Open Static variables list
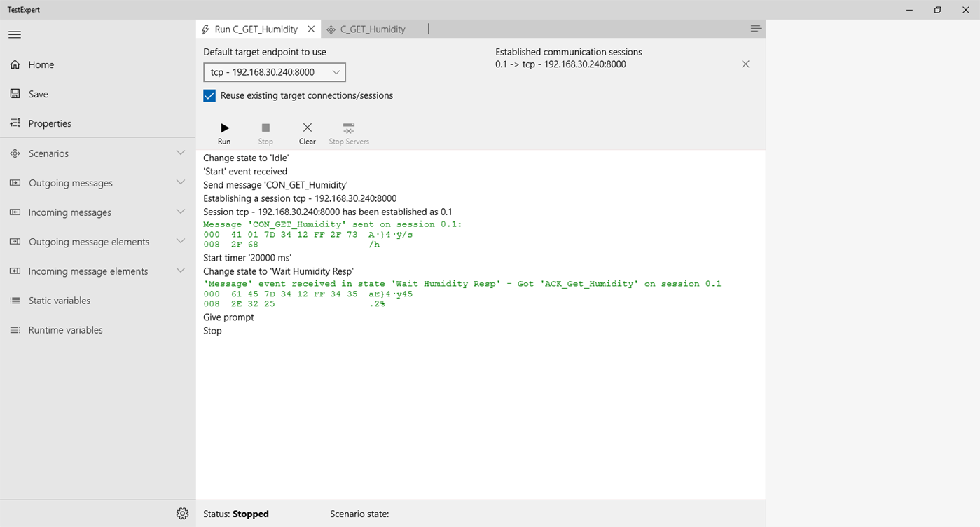Viewport: 980px width, 527px height. tap(60, 301)
